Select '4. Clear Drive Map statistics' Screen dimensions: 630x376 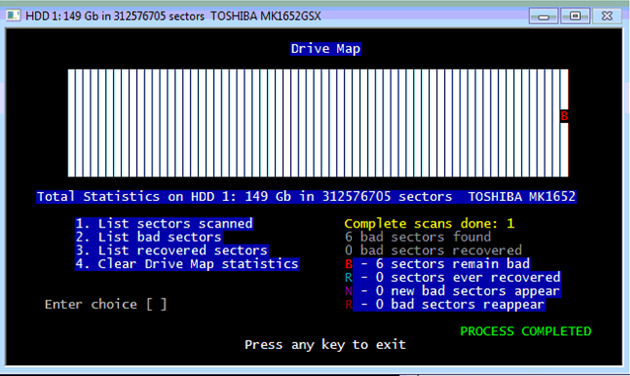point(187,264)
